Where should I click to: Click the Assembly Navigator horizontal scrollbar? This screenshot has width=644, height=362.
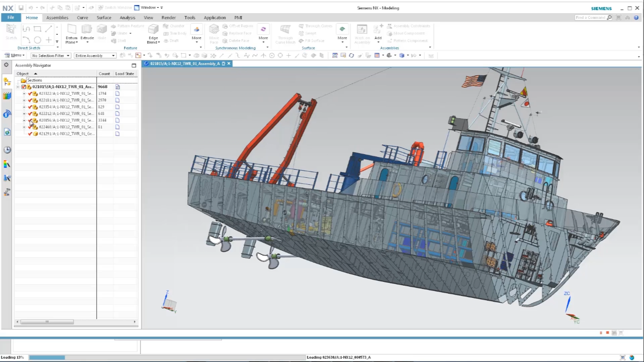77,321
